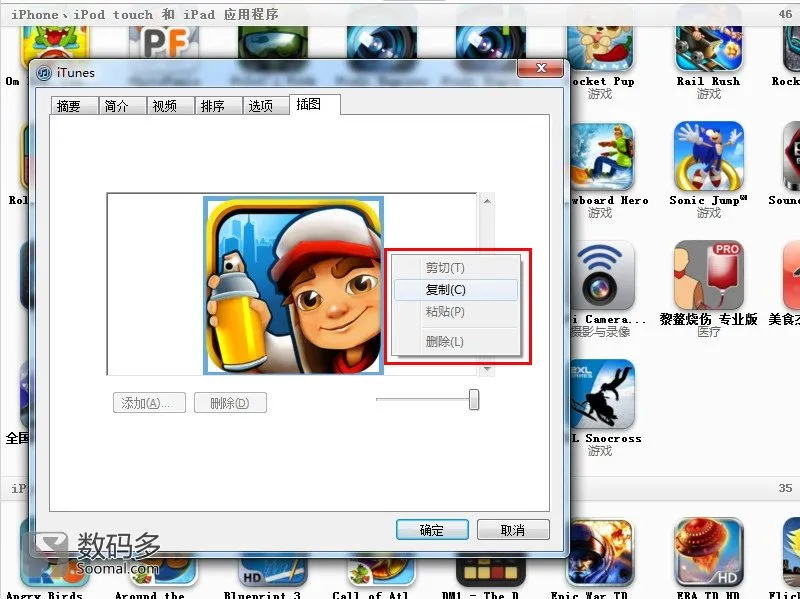This screenshot has height=599, width=800.
Task: Switch to the 简介 tab
Action: [122, 106]
